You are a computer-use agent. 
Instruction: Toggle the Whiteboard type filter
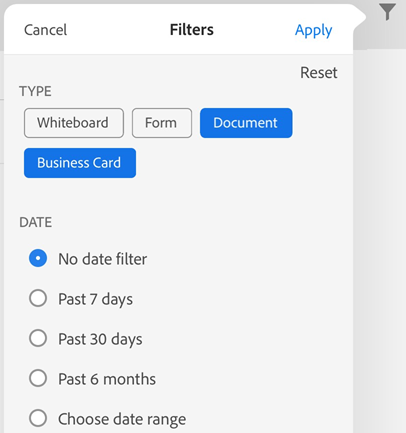click(74, 123)
